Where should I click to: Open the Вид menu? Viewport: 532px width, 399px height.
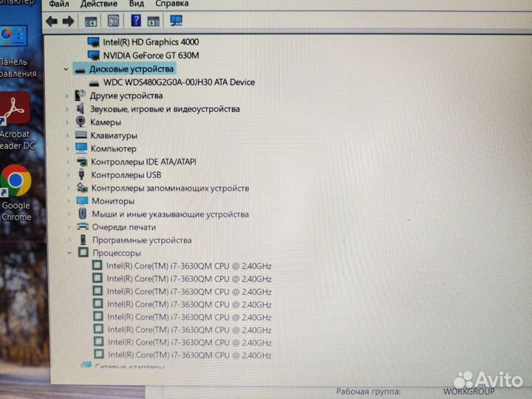tap(137, 4)
